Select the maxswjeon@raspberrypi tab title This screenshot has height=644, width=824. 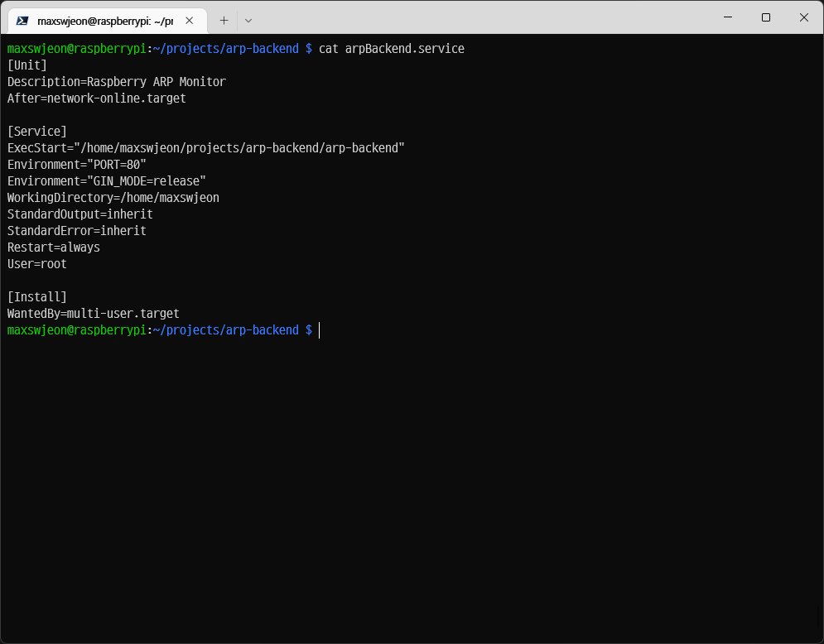[104, 21]
